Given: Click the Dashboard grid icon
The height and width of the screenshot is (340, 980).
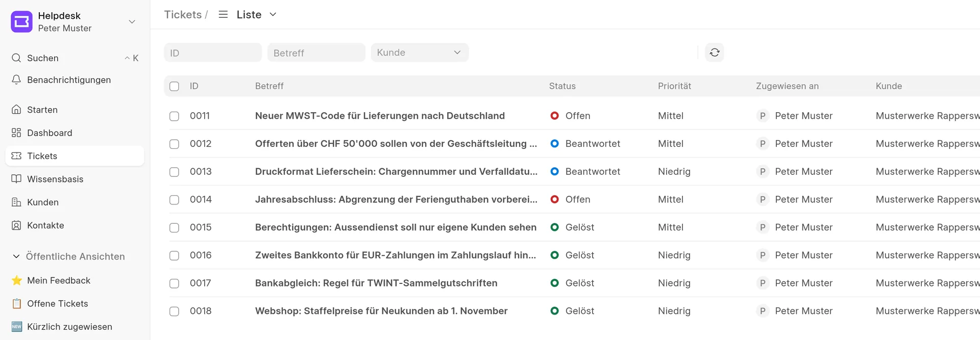Looking at the screenshot, I should 16,133.
